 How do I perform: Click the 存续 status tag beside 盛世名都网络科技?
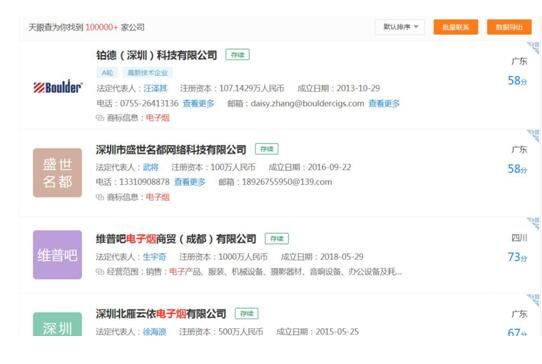267,149
